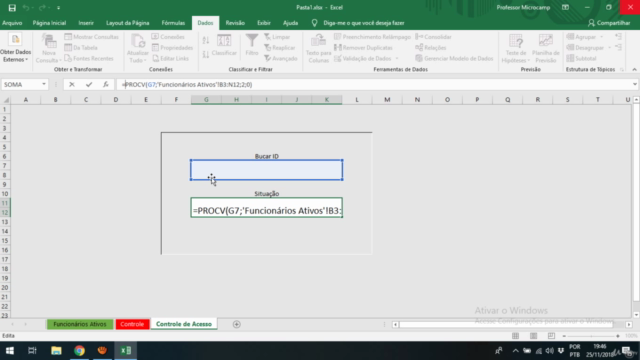Click Nova Consulta icon
The height and width of the screenshot is (360, 640).
coord(48,48)
